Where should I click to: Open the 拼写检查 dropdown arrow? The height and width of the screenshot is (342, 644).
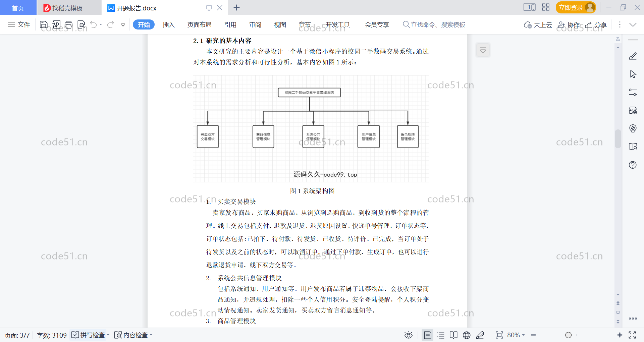pos(108,335)
